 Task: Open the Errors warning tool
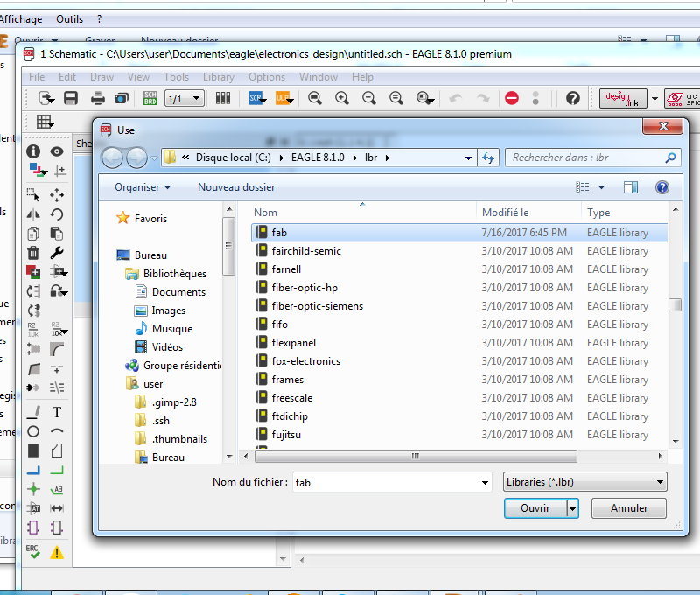pos(57,553)
